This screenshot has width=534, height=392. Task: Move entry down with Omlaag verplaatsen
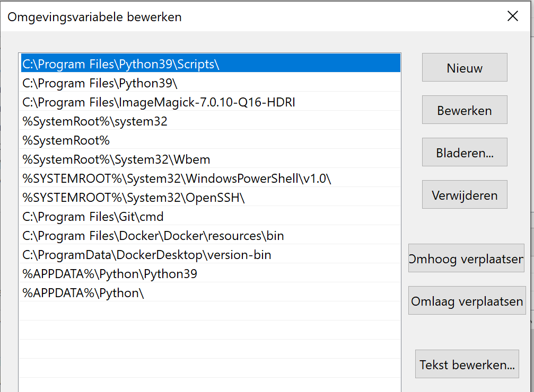[467, 301]
